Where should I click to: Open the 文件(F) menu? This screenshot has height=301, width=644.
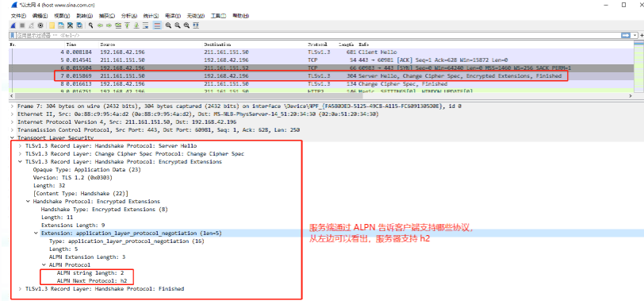tap(18, 16)
